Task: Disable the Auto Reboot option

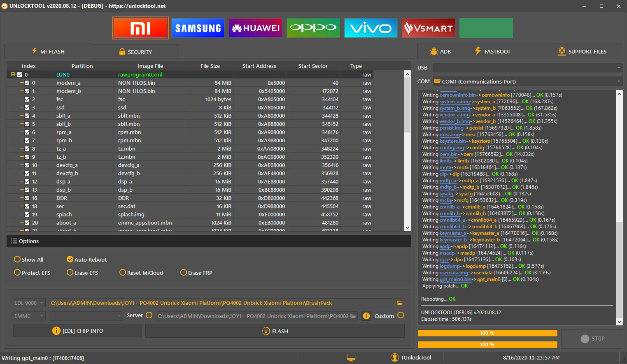Action: pos(70,259)
